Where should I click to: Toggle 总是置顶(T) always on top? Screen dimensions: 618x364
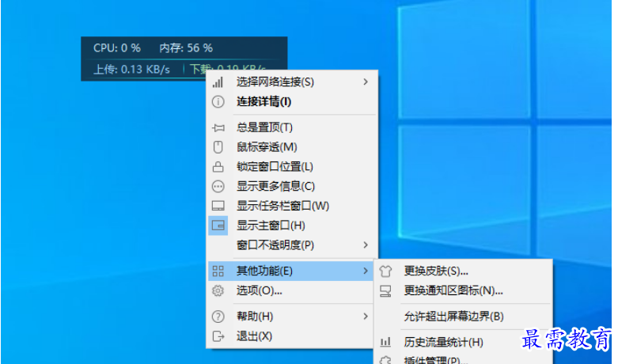[x=292, y=127]
